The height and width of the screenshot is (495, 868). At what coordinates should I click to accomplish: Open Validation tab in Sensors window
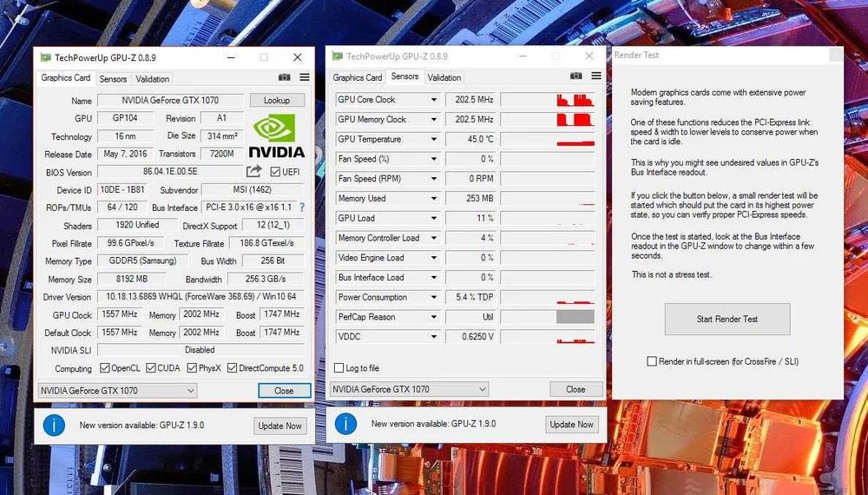pos(444,77)
